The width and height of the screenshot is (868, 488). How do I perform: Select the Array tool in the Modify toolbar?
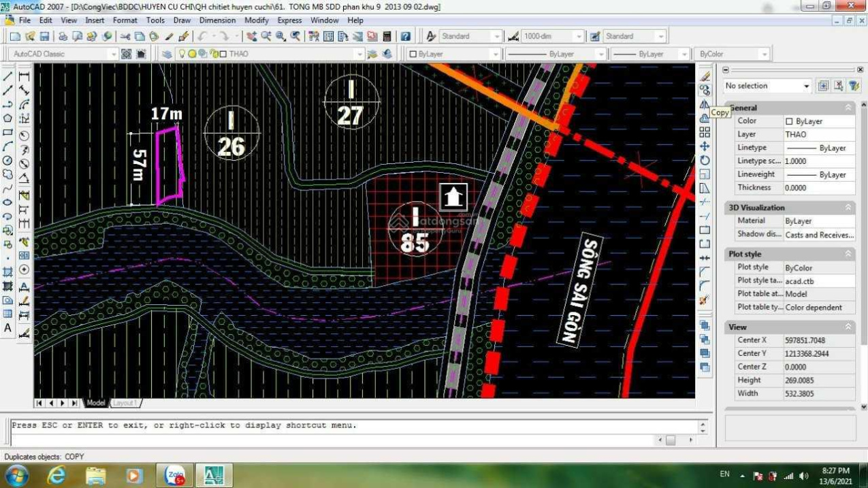point(705,132)
